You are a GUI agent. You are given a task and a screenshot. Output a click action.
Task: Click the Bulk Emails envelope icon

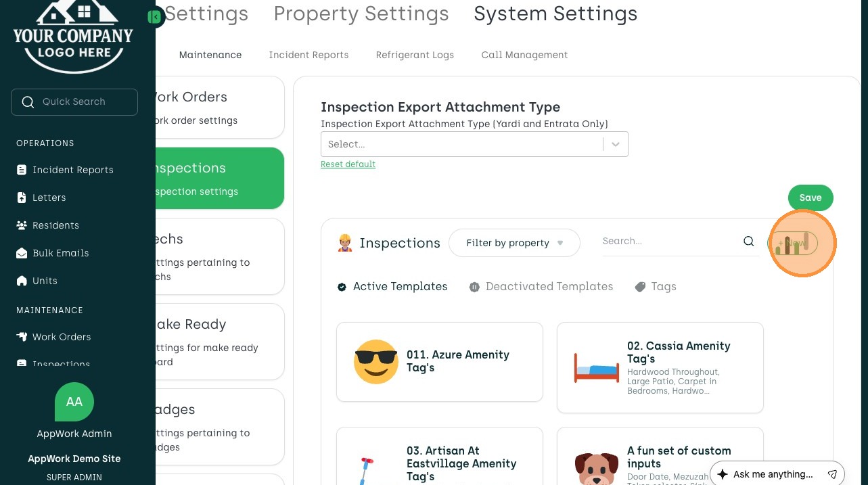pyautogui.click(x=22, y=253)
